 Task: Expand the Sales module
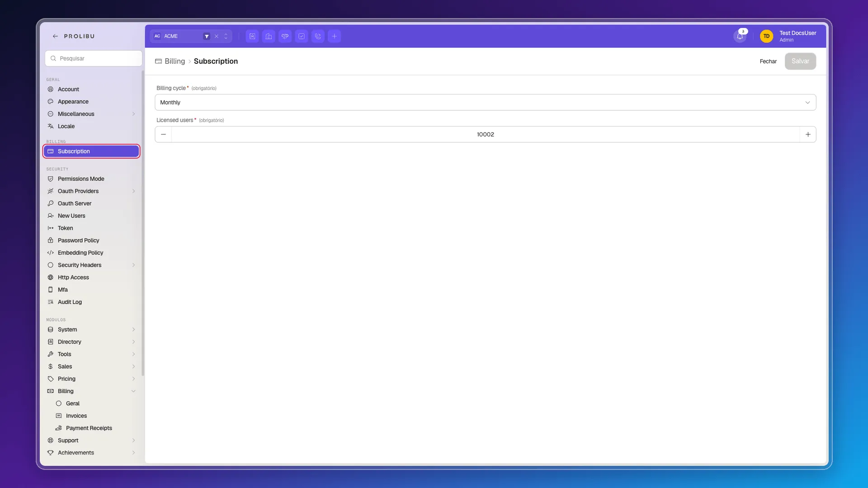click(91, 366)
